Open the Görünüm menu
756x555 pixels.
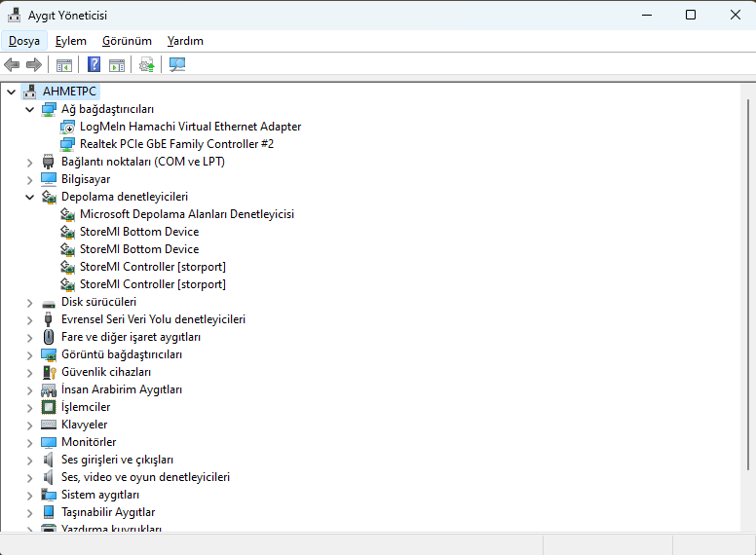click(127, 41)
